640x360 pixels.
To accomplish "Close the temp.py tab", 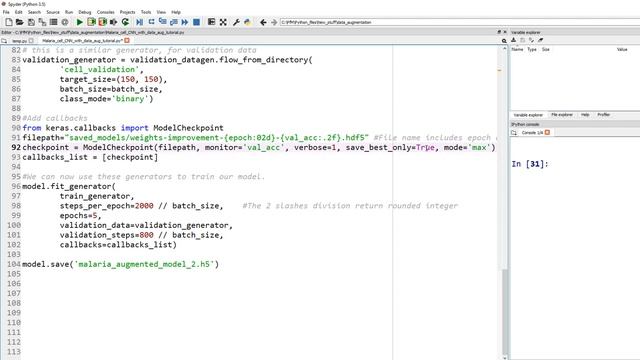I will [31, 41].
